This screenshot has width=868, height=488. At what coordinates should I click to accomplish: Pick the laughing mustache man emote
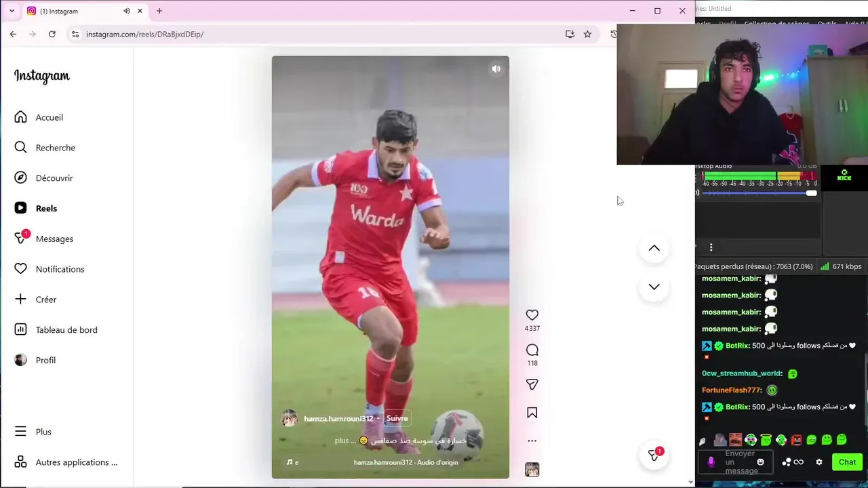pos(736,439)
